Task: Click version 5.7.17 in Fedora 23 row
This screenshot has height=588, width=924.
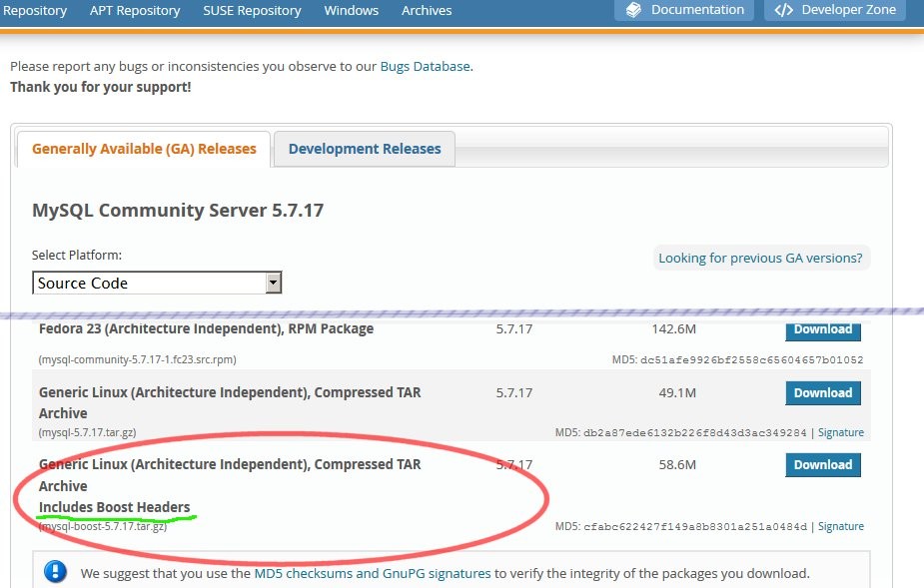Action: (513, 328)
